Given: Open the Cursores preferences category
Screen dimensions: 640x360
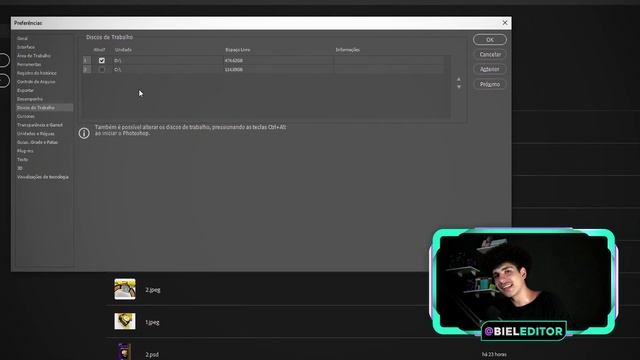Looking at the screenshot, I should [26, 116].
